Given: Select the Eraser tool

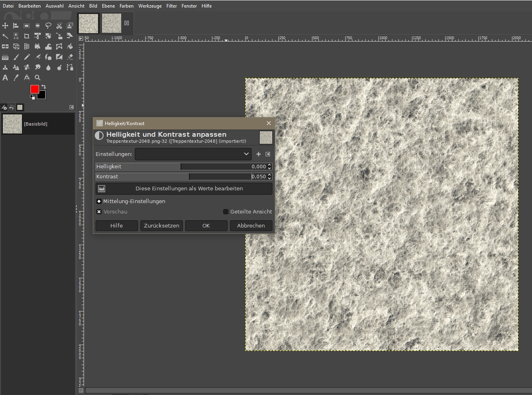Looking at the screenshot, I should tap(70, 57).
